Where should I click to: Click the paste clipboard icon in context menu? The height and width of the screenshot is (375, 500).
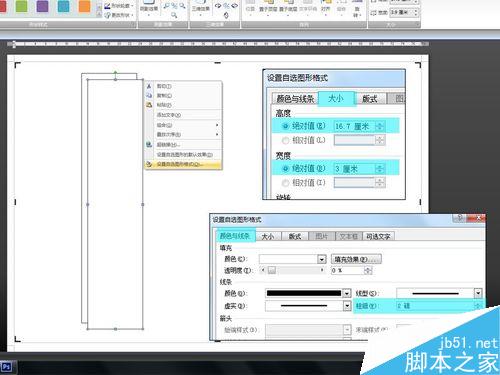coord(149,105)
